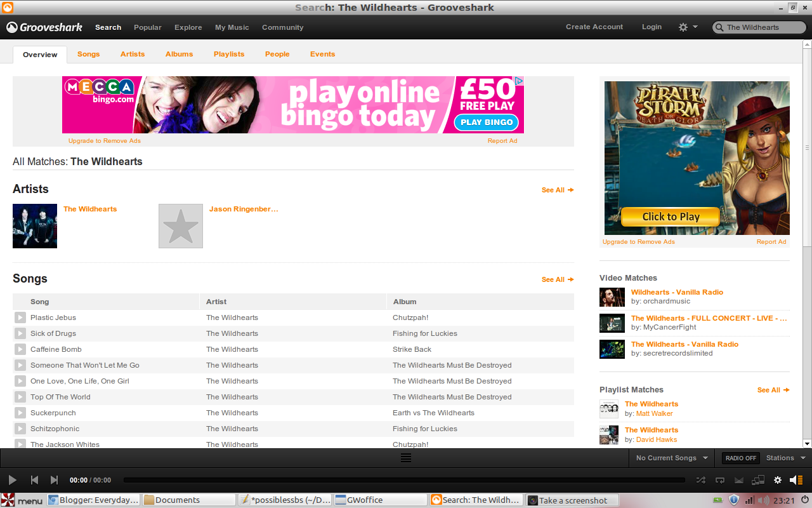
Task: Open player settings gear in bottom bar
Action: (x=778, y=481)
